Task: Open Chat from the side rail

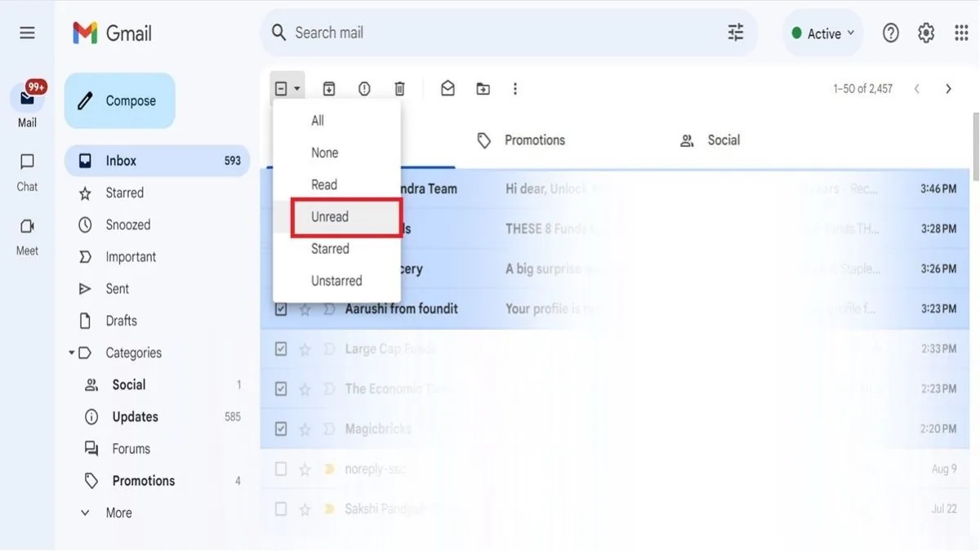Action: pyautogui.click(x=27, y=172)
